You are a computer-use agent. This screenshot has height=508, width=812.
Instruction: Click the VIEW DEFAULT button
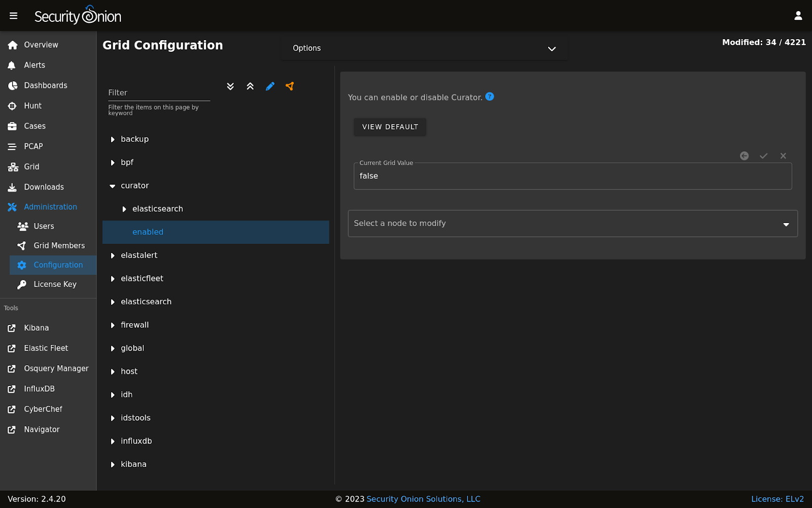click(x=390, y=127)
